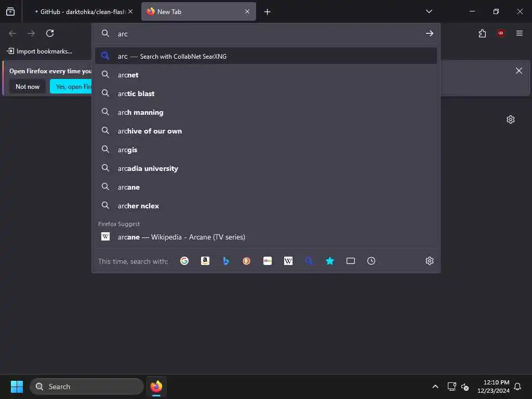Screen dimensions: 532x399
Task: Select the archer nclex suggestion
Action: [x=266, y=206]
